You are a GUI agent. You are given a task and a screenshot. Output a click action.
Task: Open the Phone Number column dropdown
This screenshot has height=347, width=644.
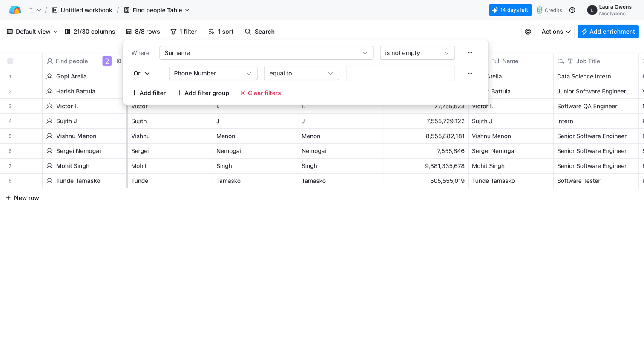(213, 73)
